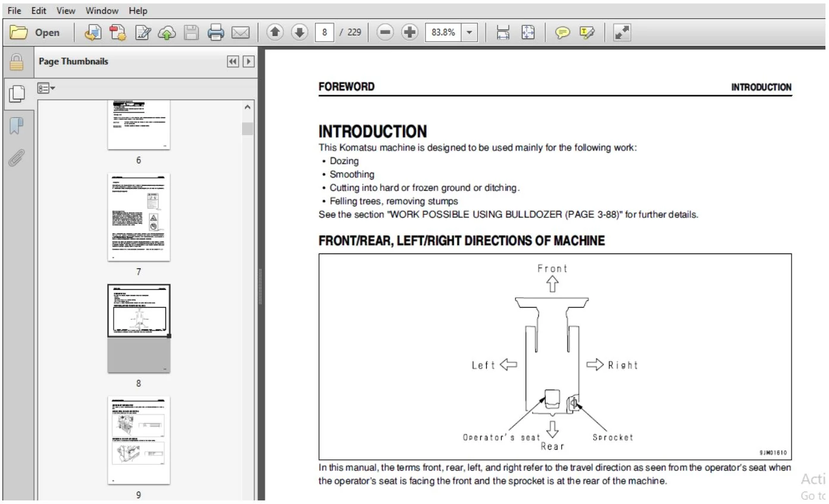Click the 'Sprocket' diagram label

(x=613, y=437)
